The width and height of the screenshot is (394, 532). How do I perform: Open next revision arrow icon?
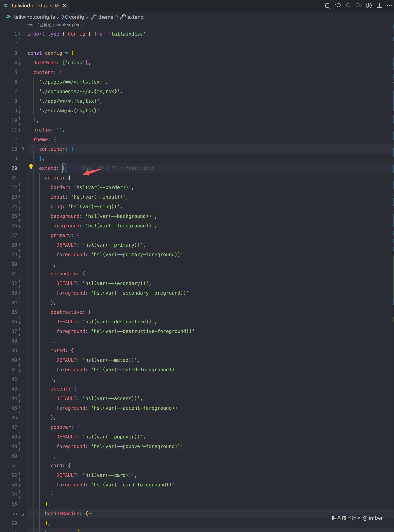pyautogui.click(x=358, y=5)
